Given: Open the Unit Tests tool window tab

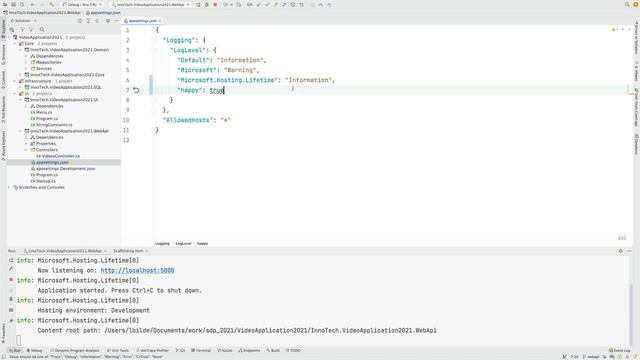Looking at the screenshot, I should pos(118,351).
